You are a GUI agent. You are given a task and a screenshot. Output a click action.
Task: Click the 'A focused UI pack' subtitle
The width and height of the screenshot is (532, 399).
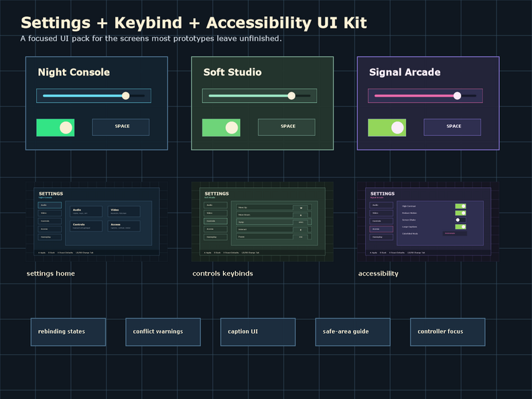[151, 38]
